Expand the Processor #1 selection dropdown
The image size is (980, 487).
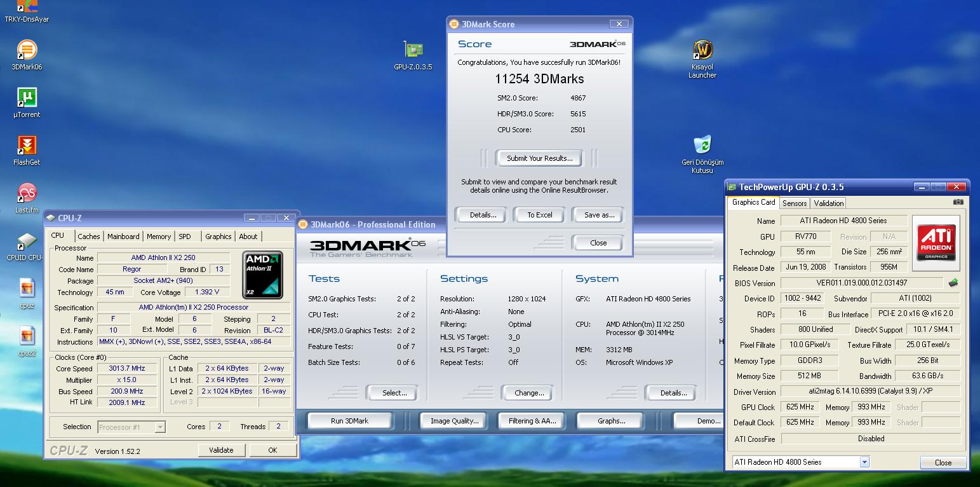coord(160,427)
